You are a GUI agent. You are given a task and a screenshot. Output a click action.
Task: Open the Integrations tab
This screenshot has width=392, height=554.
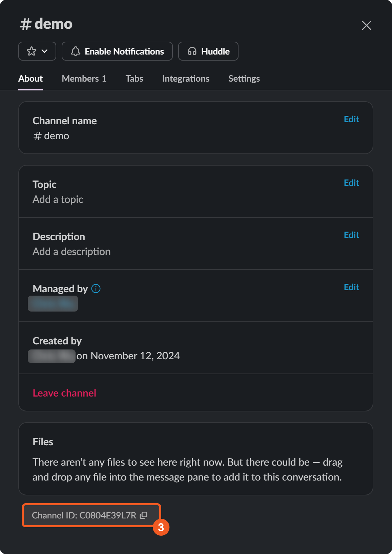pyautogui.click(x=186, y=79)
